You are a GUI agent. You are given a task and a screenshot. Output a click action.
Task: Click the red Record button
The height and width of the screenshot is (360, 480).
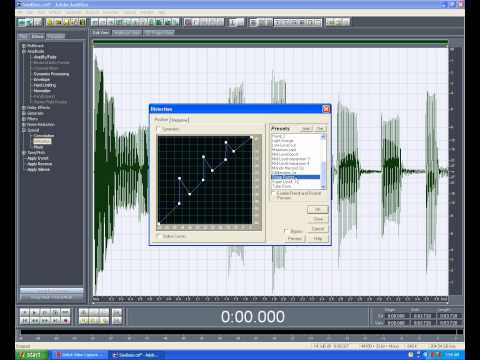pyautogui.click(x=66, y=321)
